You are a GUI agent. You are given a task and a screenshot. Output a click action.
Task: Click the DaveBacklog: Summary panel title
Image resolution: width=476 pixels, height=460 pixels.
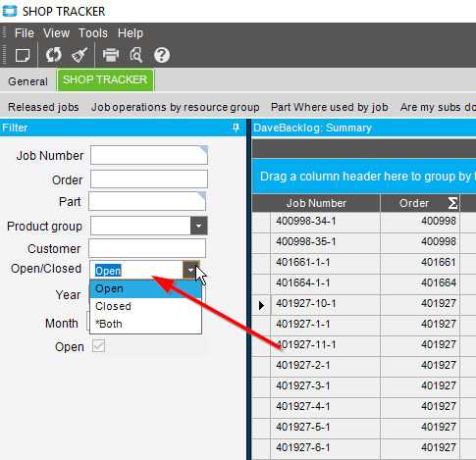(x=312, y=128)
